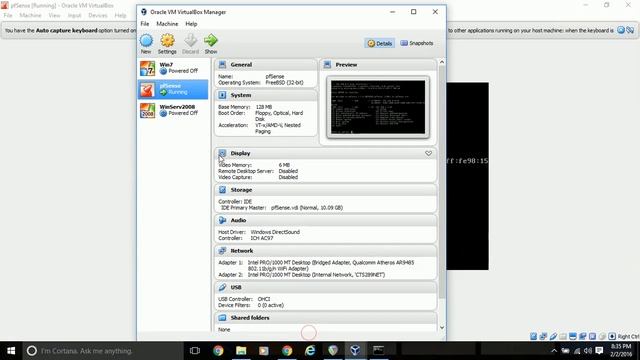Click the VirtualBox Manager title bar icon
The height and width of the screenshot is (360, 640).
(x=144, y=12)
